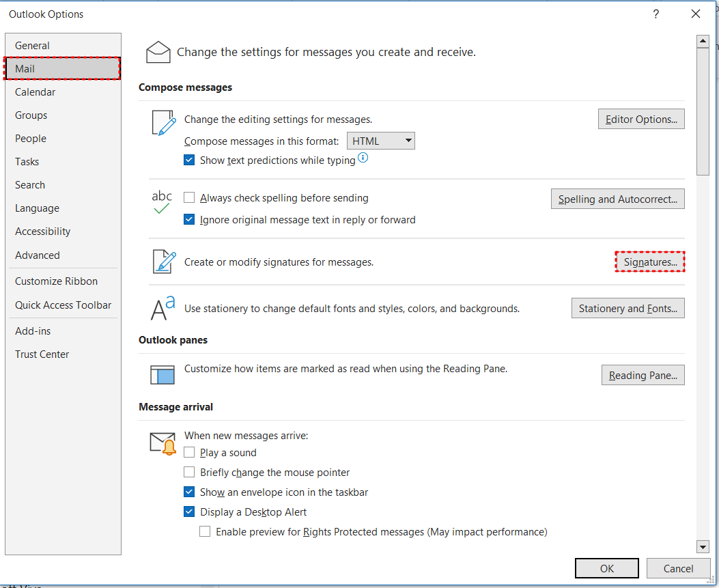The image size is (719, 588).
Task: Click the envelope with bell arrival icon
Action: (x=163, y=443)
